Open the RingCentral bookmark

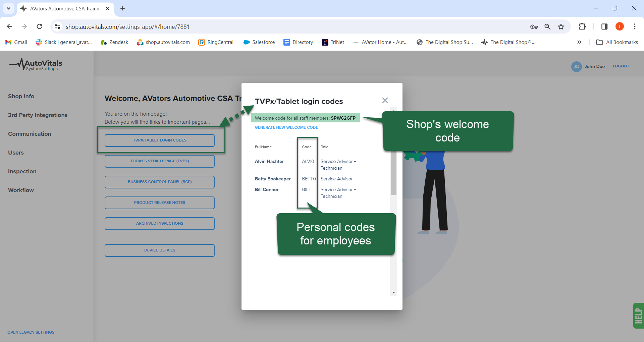(216, 42)
